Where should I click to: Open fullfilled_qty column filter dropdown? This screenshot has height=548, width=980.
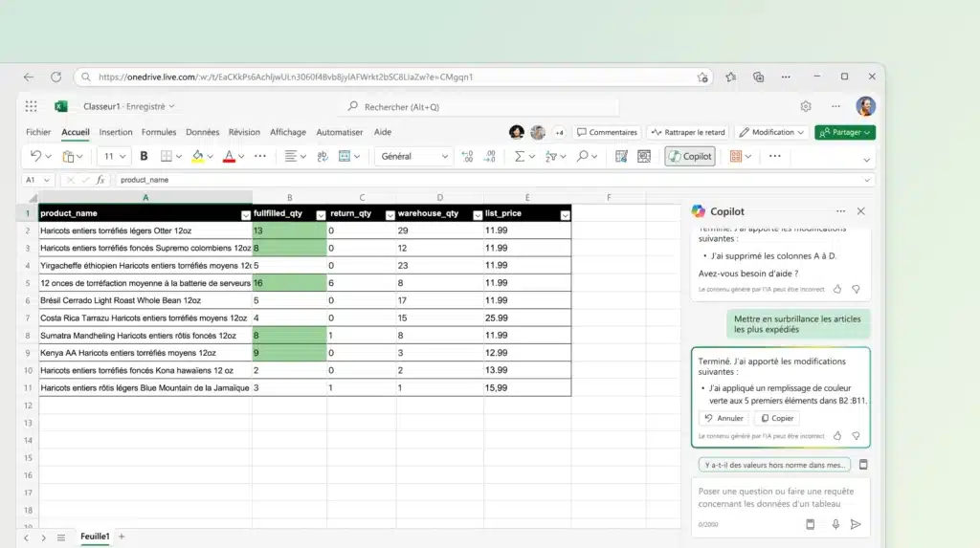321,215
